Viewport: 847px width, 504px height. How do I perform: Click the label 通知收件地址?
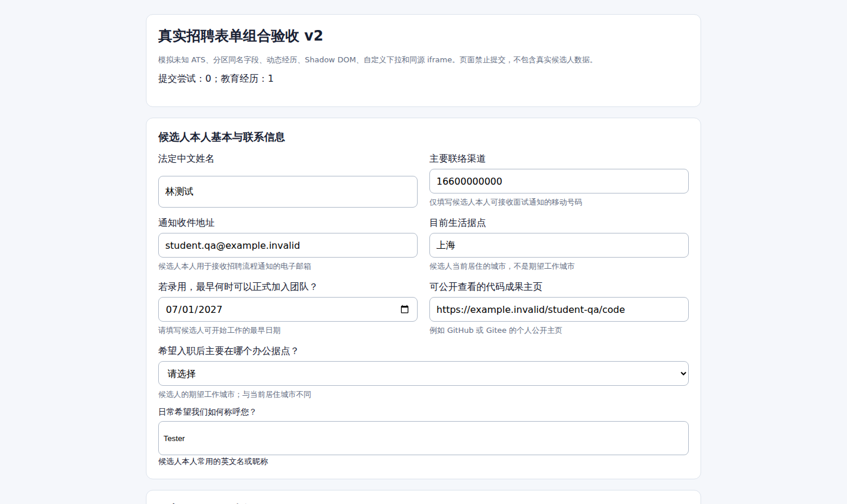click(186, 223)
